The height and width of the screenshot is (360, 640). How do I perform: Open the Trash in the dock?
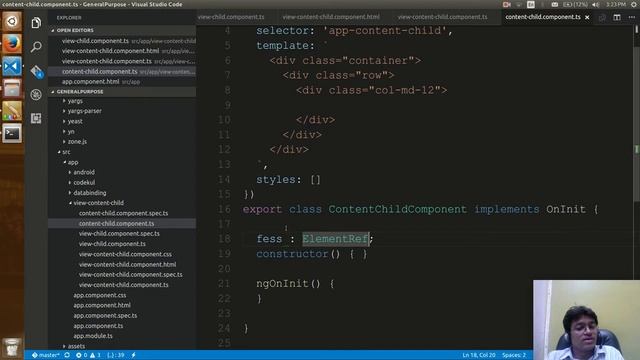coord(12,347)
